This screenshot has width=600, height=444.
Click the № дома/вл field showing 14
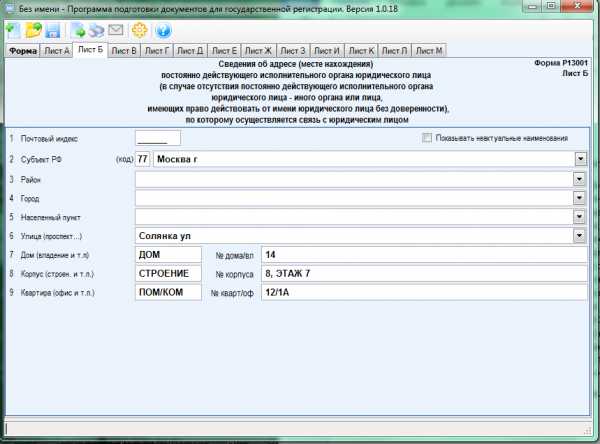click(424, 255)
